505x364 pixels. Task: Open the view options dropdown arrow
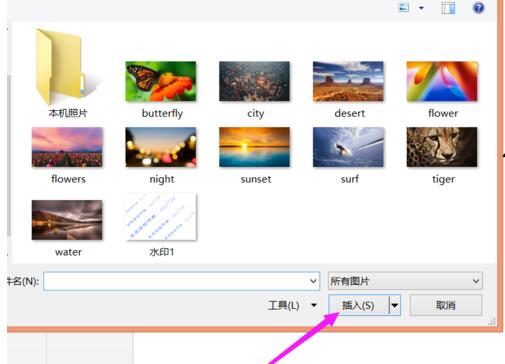click(x=421, y=8)
